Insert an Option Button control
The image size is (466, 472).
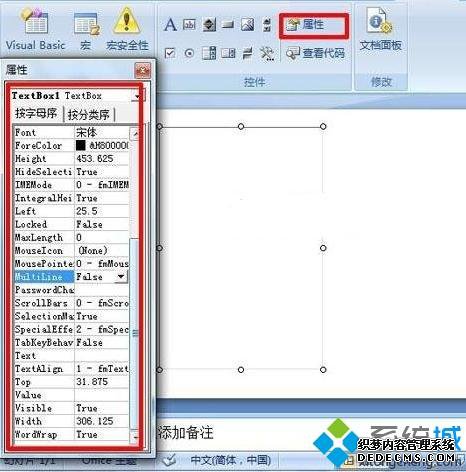[189, 53]
